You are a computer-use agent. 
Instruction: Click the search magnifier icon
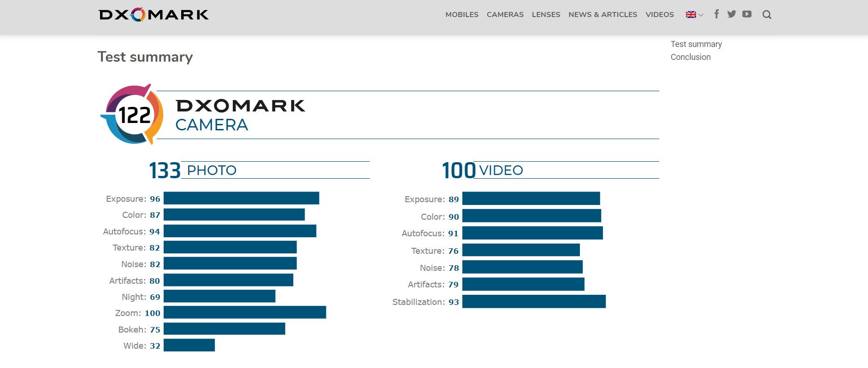coord(767,15)
